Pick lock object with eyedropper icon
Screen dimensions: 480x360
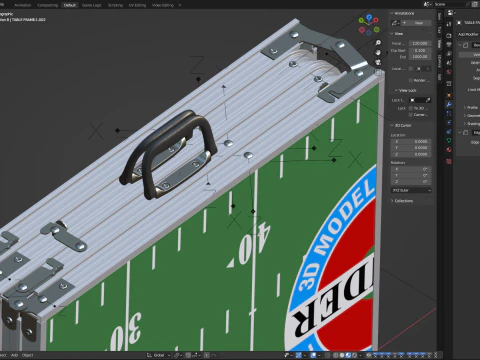pos(428,100)
